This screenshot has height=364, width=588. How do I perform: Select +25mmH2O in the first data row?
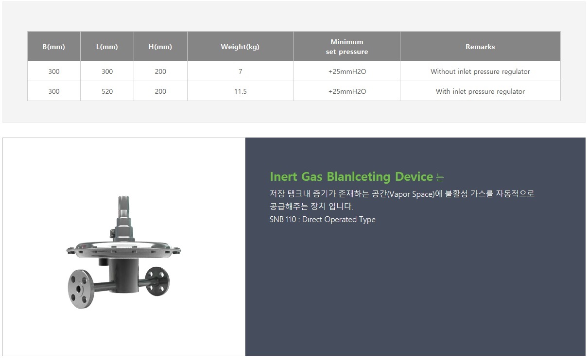coord(346,71)
